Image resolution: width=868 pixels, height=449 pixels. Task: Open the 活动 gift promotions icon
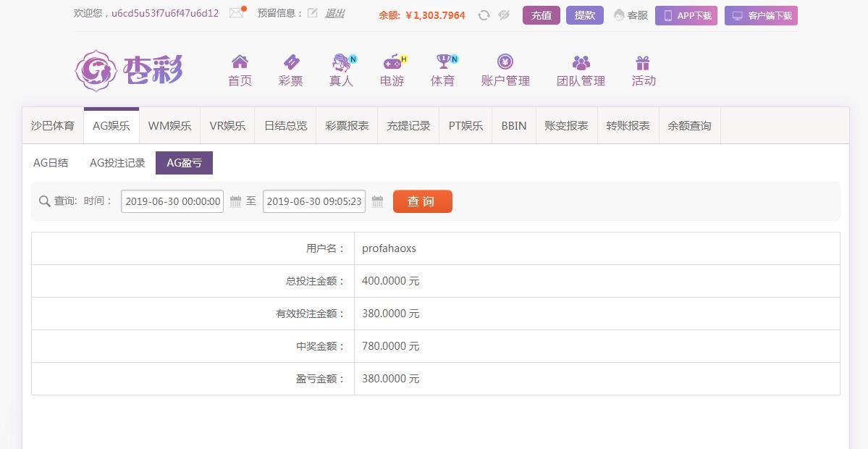coord(643,63)
